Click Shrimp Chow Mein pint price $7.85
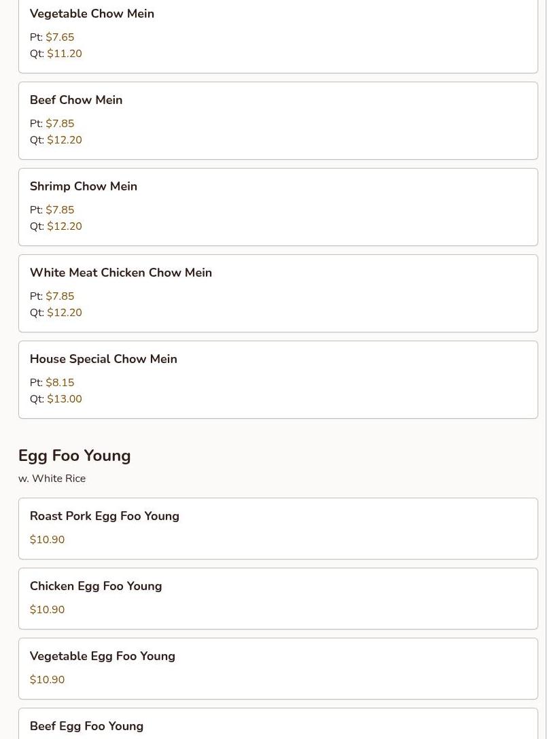This screenshot has height=739, width=560. click(x=60, y=209)
